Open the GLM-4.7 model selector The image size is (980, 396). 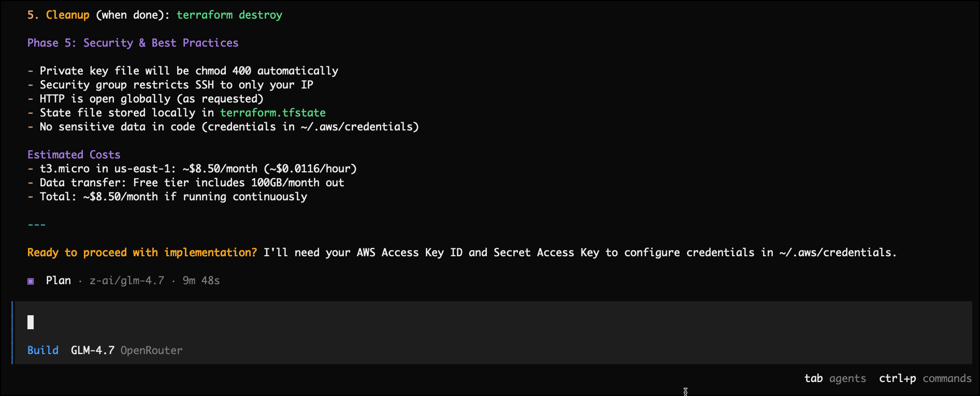pyautogui.click(x=92, y=350)
